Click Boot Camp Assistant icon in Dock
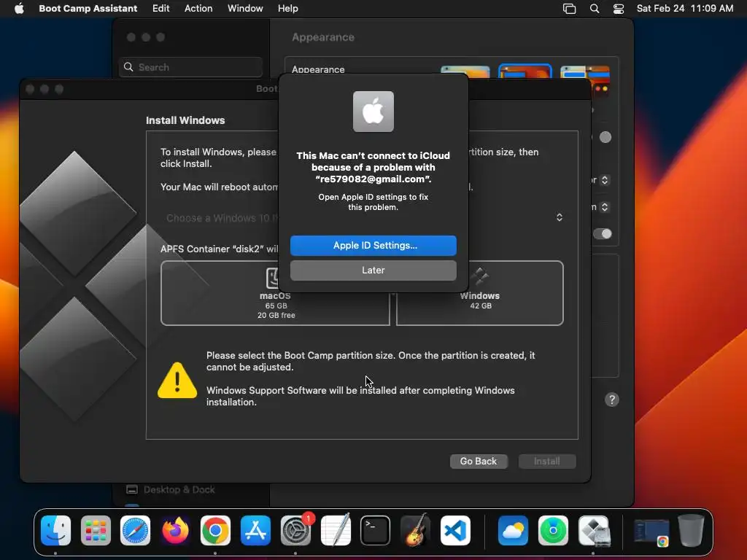 coord(593,530)
